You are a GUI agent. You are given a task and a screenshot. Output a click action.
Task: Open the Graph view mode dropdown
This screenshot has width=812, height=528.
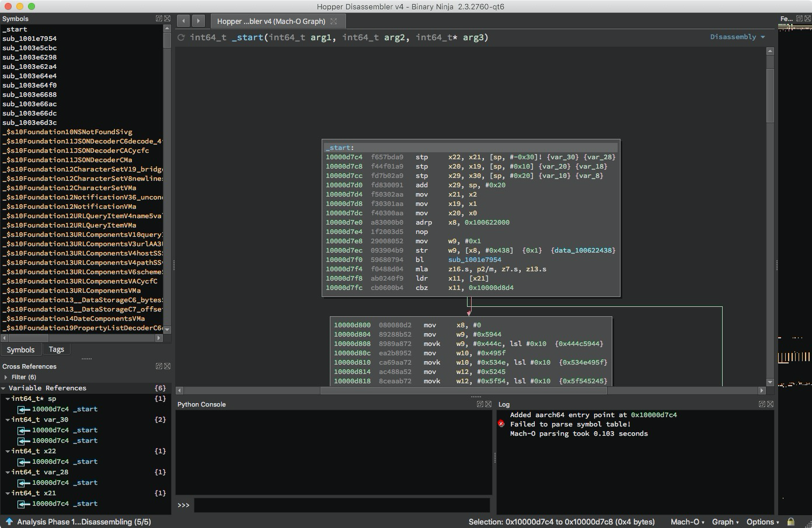tap(725, 522)
